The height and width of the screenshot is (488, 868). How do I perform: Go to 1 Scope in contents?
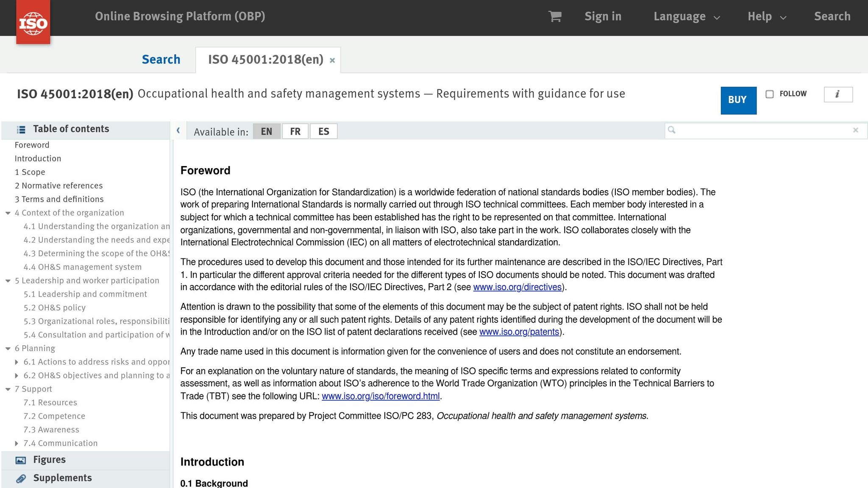tap(30, 172)
